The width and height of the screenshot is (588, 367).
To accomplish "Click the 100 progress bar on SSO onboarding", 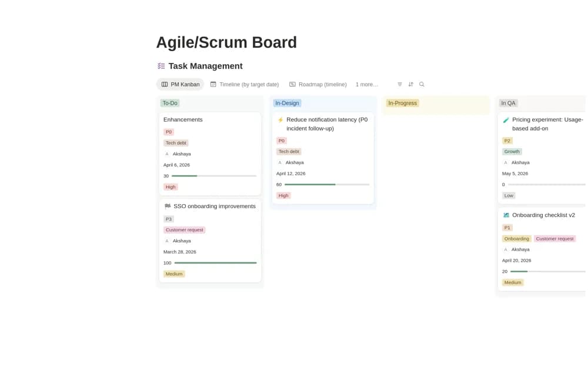I will 215,263.
